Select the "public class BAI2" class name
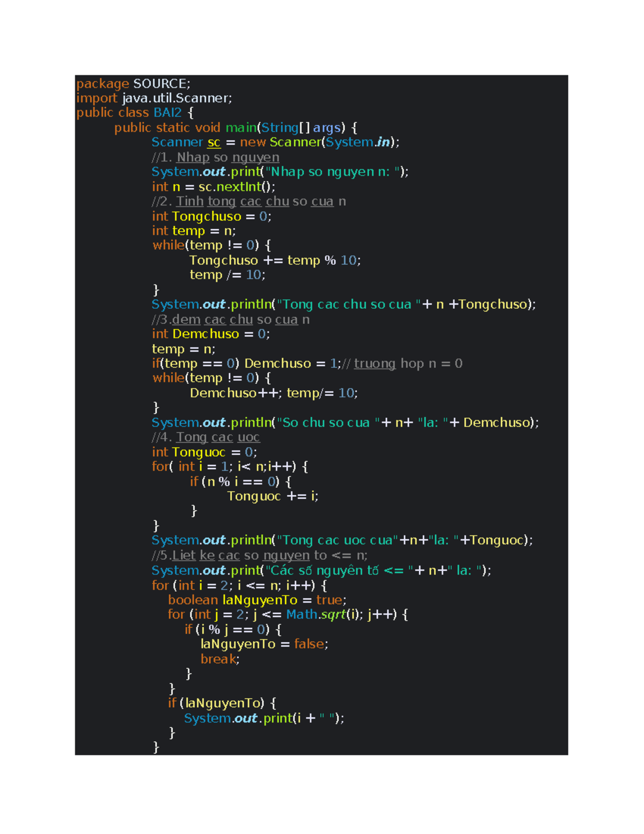Viewport: 644px width, 834px height. tap(167, 113)
